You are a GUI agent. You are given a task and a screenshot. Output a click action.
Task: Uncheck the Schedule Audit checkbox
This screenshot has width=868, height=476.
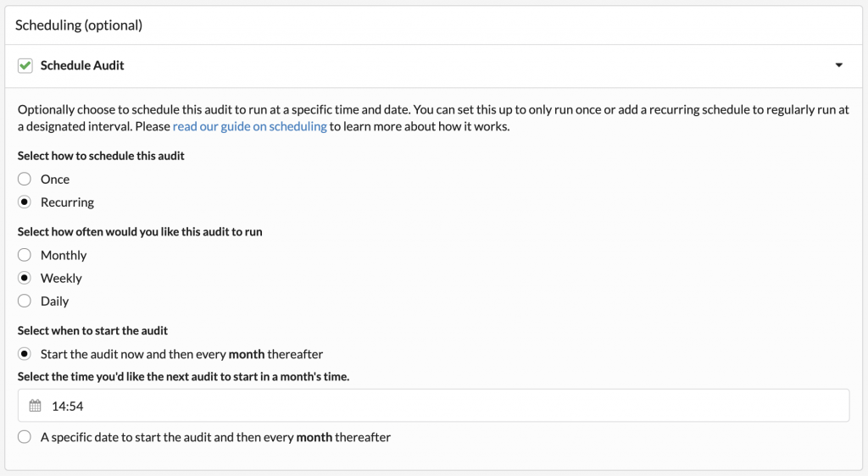pos(25,65)
